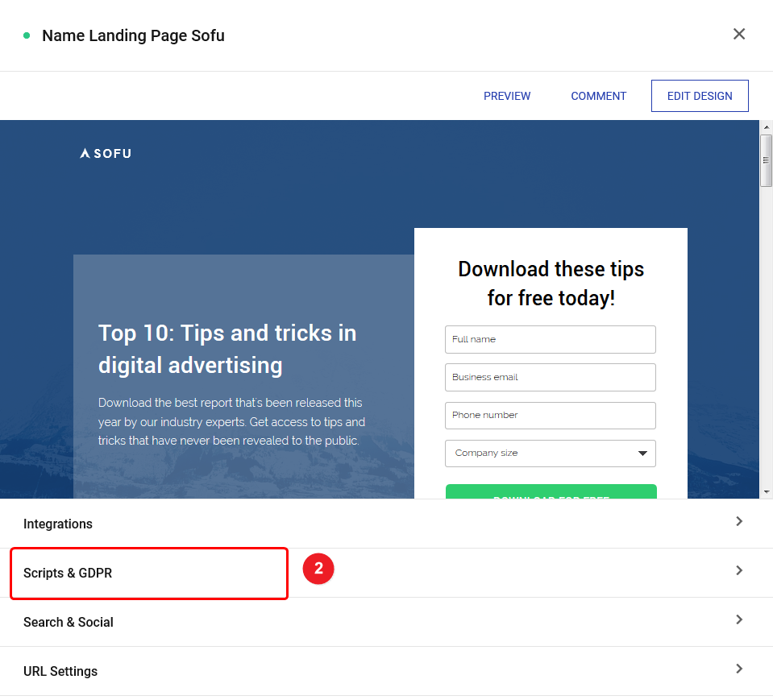This screenshot has width=773, height=700.
Task: Click the COMMENT button
Action: [x=598, y=96]
